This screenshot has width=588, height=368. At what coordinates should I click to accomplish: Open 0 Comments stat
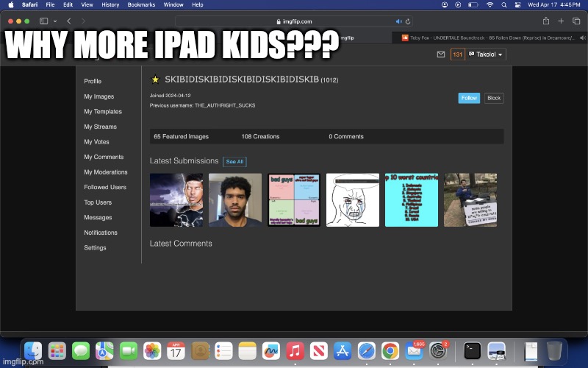346,136
